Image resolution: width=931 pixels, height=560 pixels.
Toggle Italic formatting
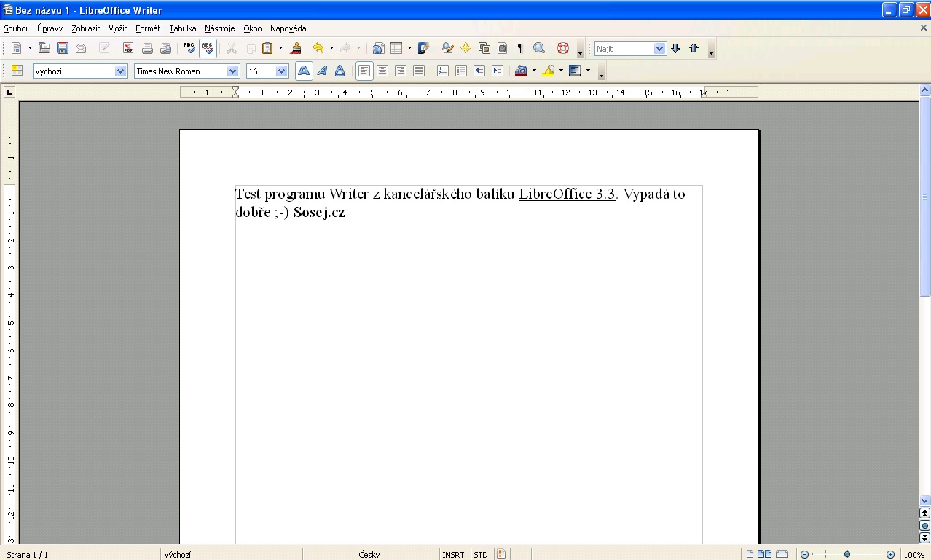322,71
